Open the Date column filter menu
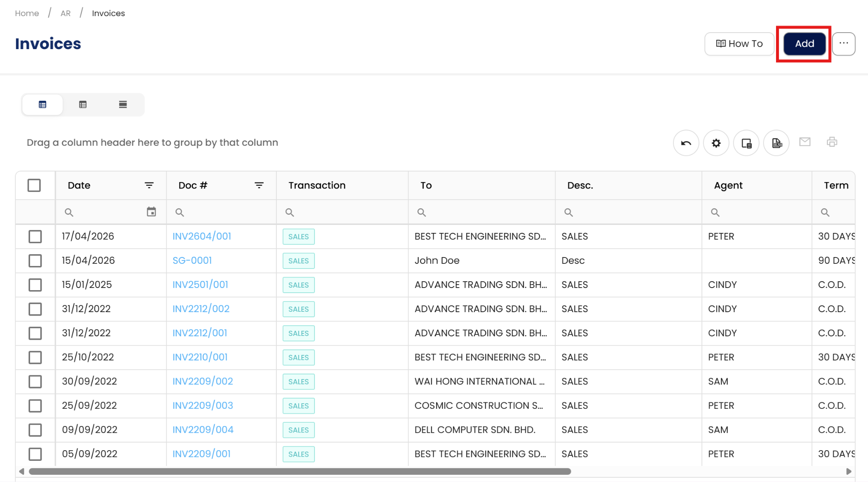 tap(149, 186)
